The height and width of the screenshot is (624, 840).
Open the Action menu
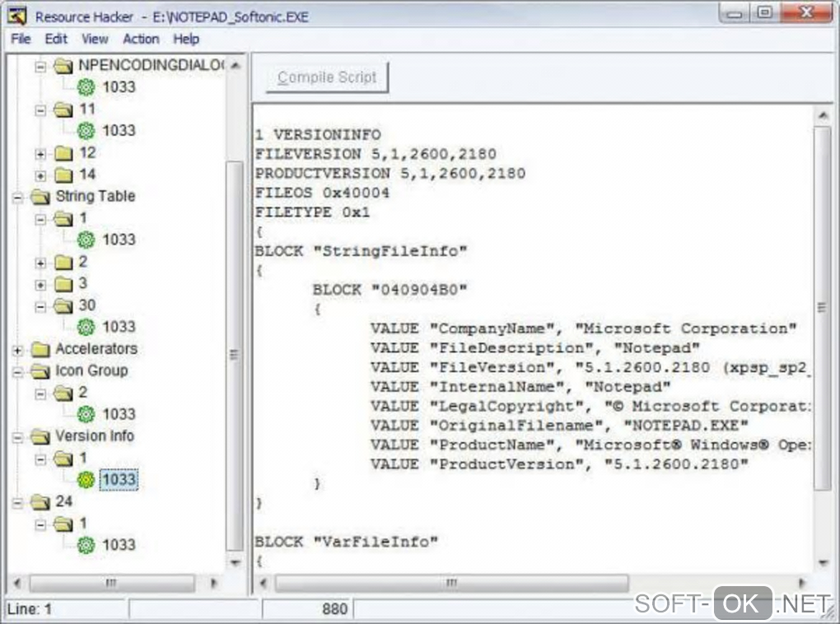(x=141, y=39)
